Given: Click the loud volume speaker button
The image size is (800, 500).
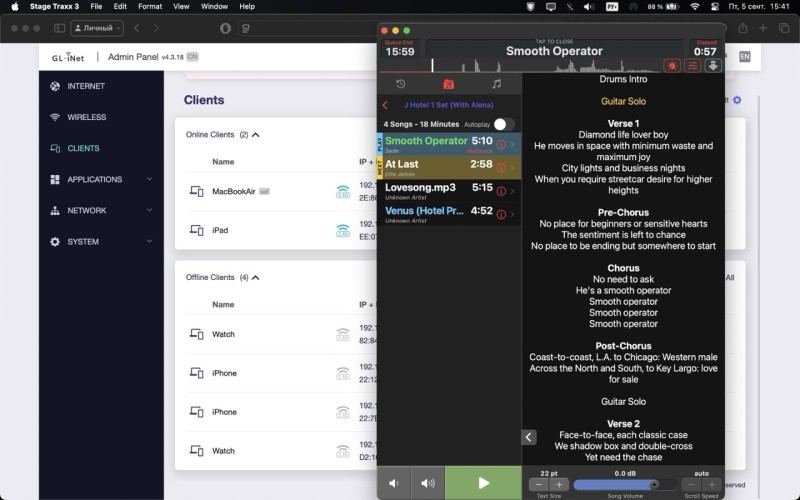Looking at the screenshot, I should [428, 483].
